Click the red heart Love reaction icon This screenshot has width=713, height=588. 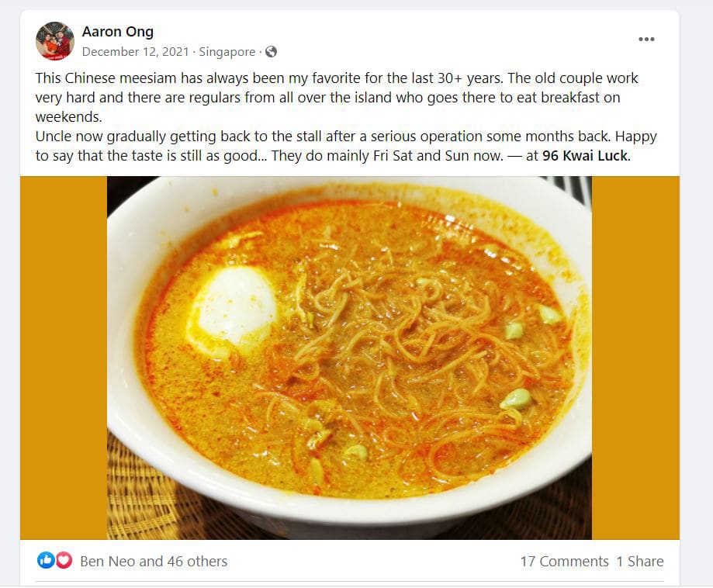pyautogui.click(x=64, y=560)
